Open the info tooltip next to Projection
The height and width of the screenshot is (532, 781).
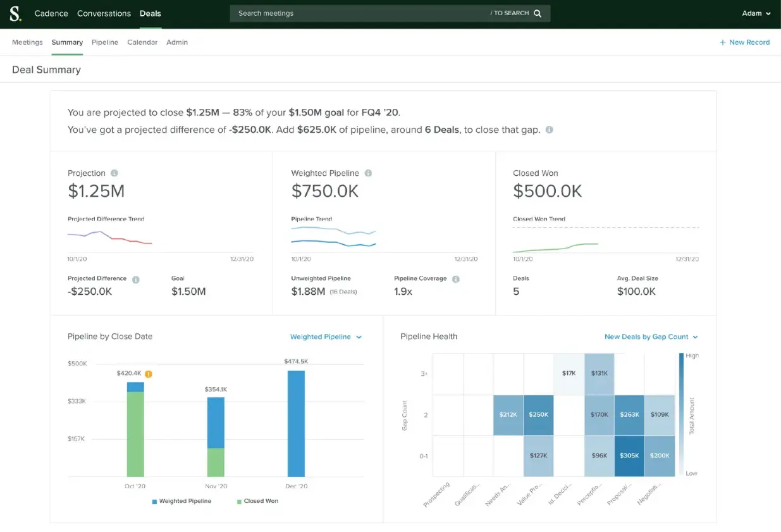coord(114,173)
